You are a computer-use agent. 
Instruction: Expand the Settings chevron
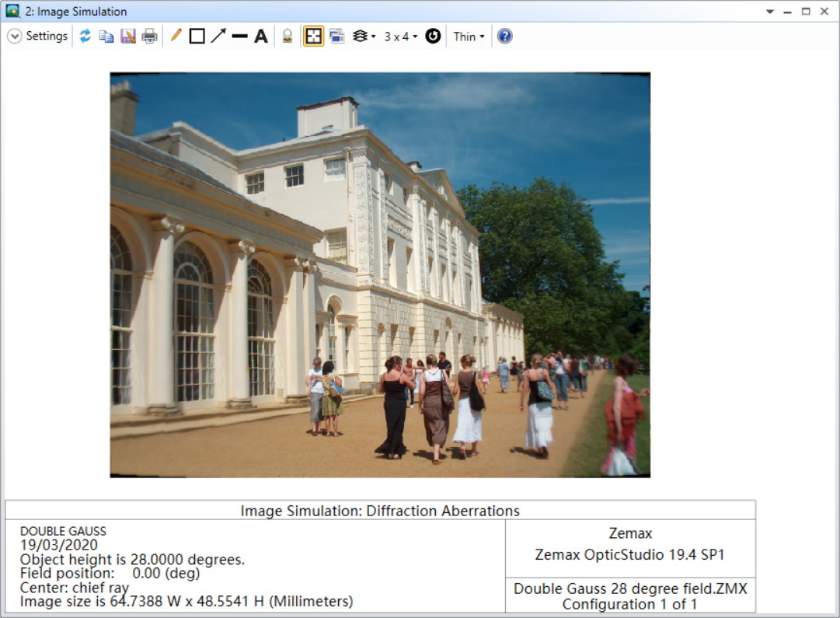click(15, 36)
